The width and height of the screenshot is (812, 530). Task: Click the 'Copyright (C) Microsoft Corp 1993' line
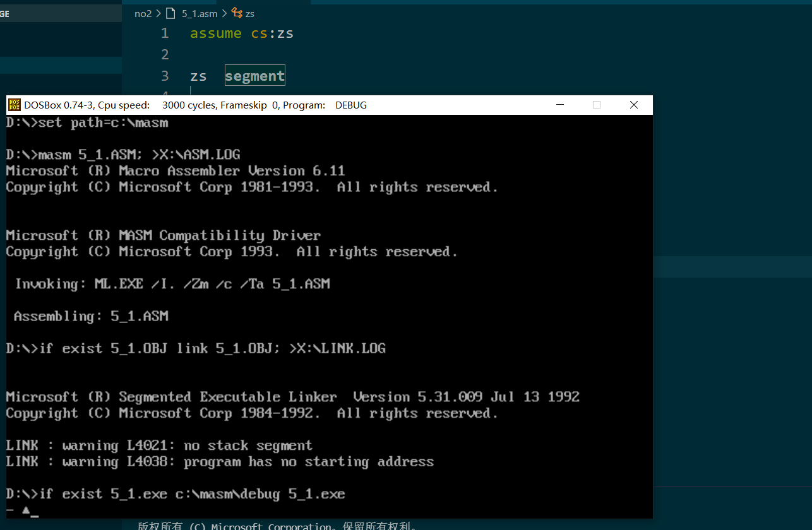click(232, 252)
